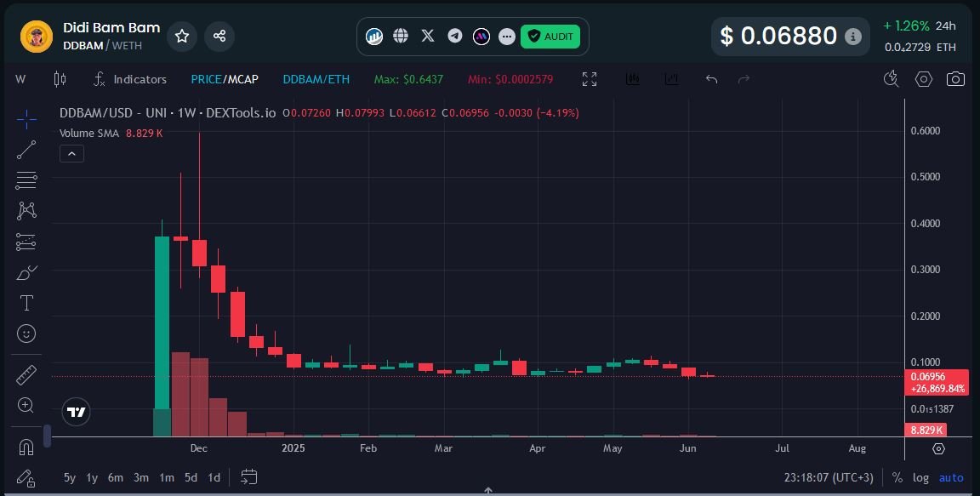Share the DDBAM pair

219,37
